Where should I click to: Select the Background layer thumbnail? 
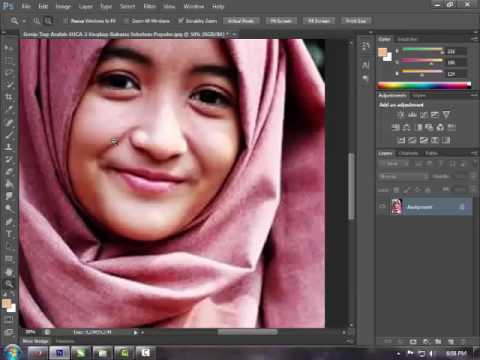(397, 206)
